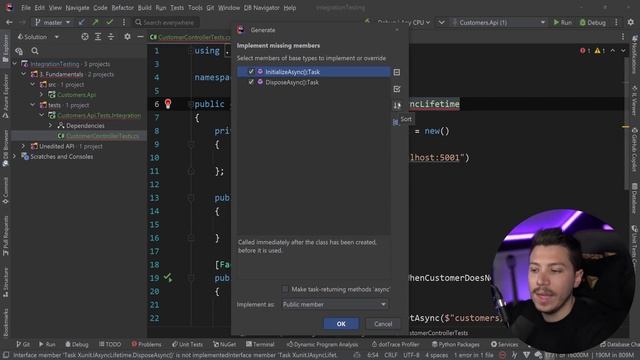Viewport: 640px width, 360px height.
Task: Open Dynamic Program Analysis tool window
Action: (322, 344)
